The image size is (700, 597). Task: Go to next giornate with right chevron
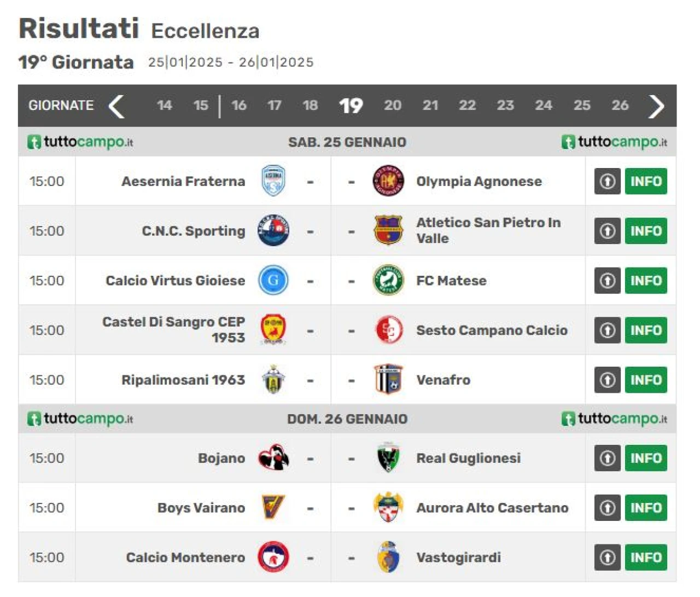pyautogui.click(x=656, y=106)
